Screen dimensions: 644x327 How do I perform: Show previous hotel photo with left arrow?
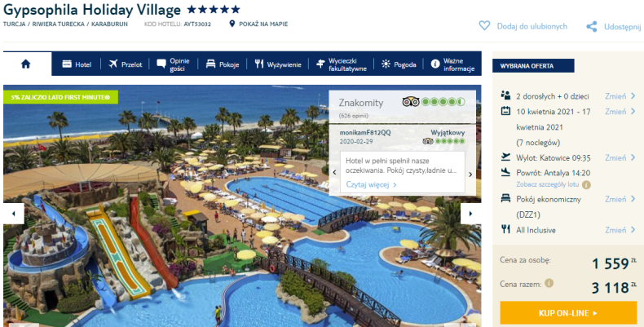click(14, 214)
